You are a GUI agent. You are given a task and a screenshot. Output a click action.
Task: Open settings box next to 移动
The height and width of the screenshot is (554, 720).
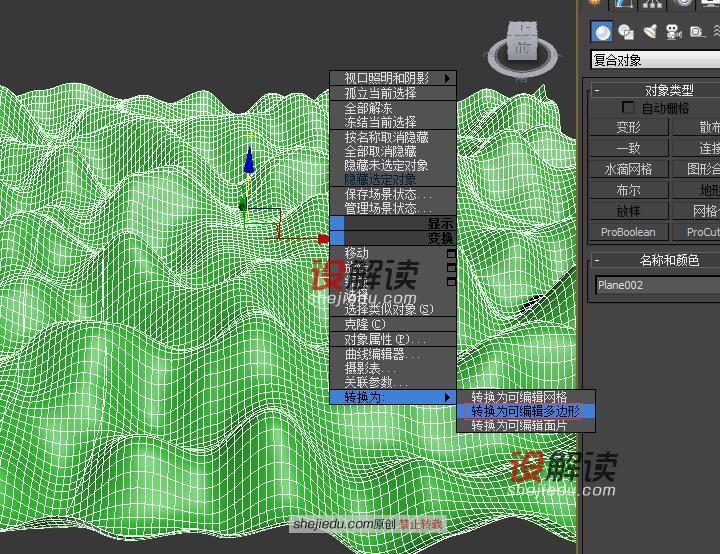pyautogui.click(x=451, y=254)
